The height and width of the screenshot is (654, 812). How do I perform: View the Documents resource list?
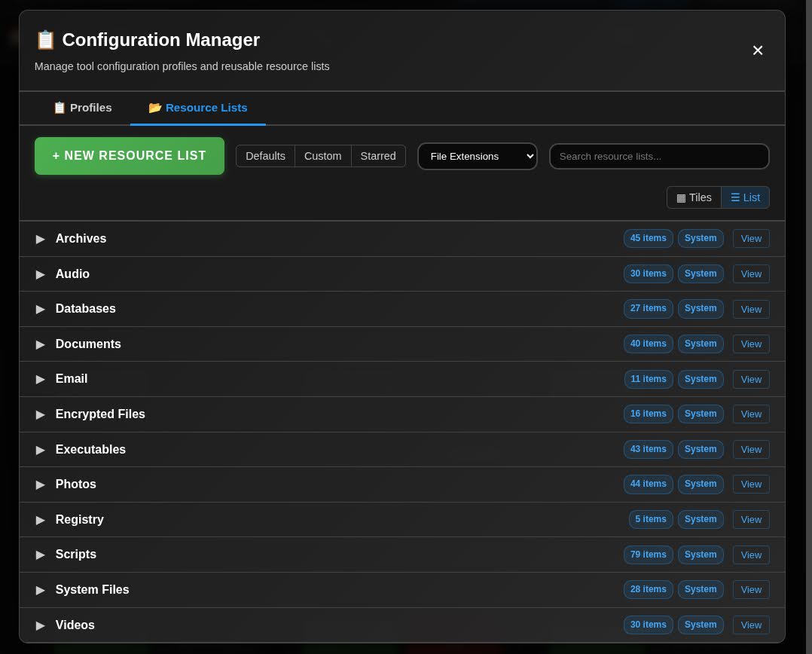(751, 344)
